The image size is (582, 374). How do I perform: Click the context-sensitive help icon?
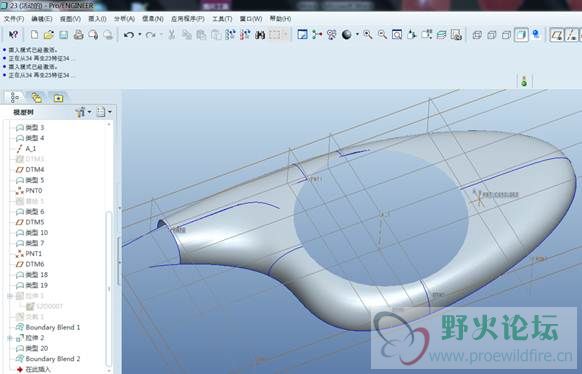[x=13, y=35]
